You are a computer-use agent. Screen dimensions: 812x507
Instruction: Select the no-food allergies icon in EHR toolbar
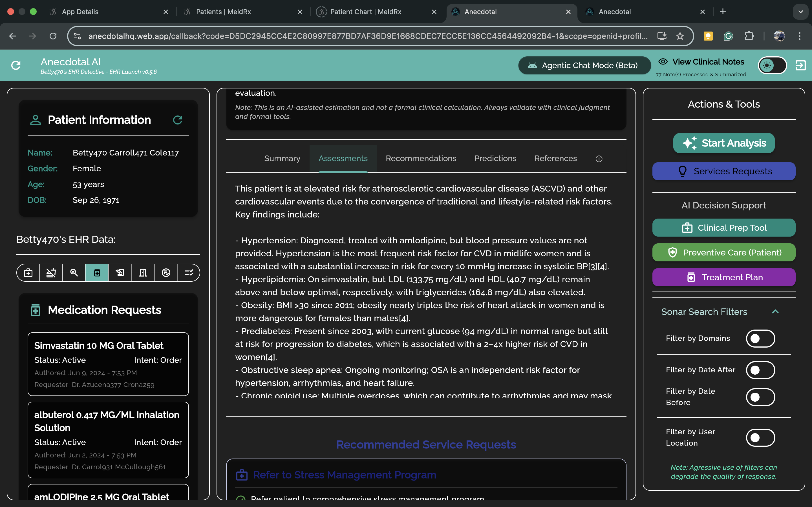click(51, 273)
